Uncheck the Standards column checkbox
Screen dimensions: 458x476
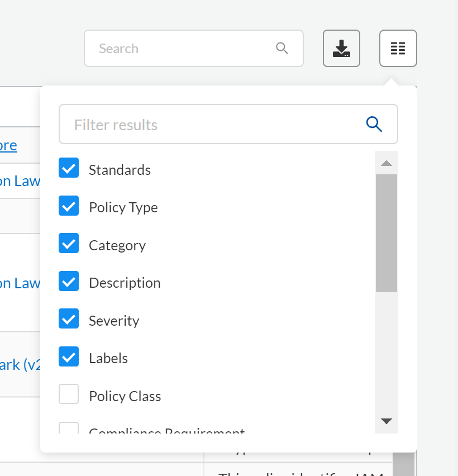click(69, 168)
